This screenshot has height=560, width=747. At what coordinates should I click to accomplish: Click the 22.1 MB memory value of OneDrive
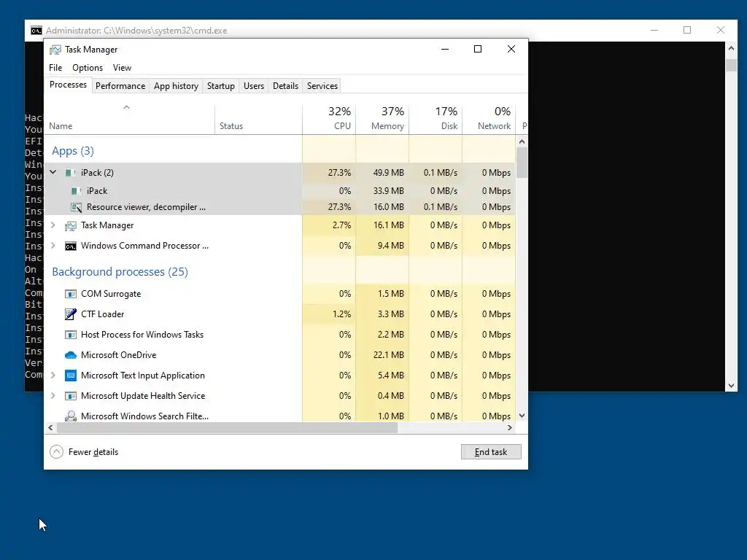click(x=388, y=355)
